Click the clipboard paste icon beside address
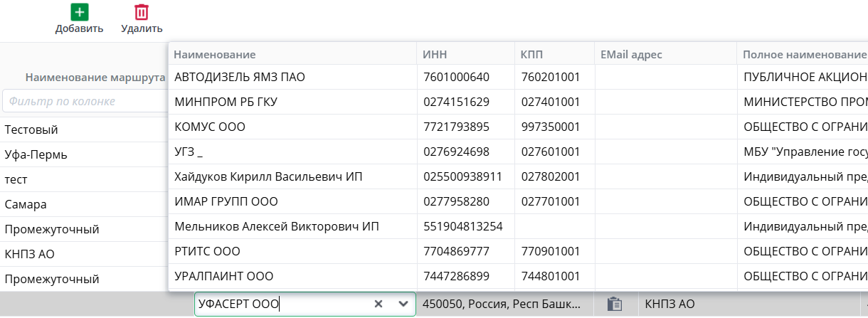The height and width of the screenshot is (318, 868). point(615,304)
